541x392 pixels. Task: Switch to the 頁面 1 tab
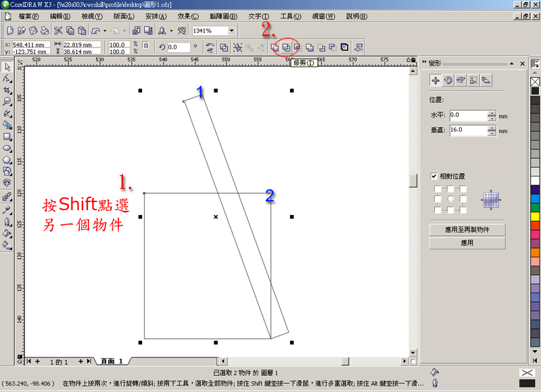(112, 361)
